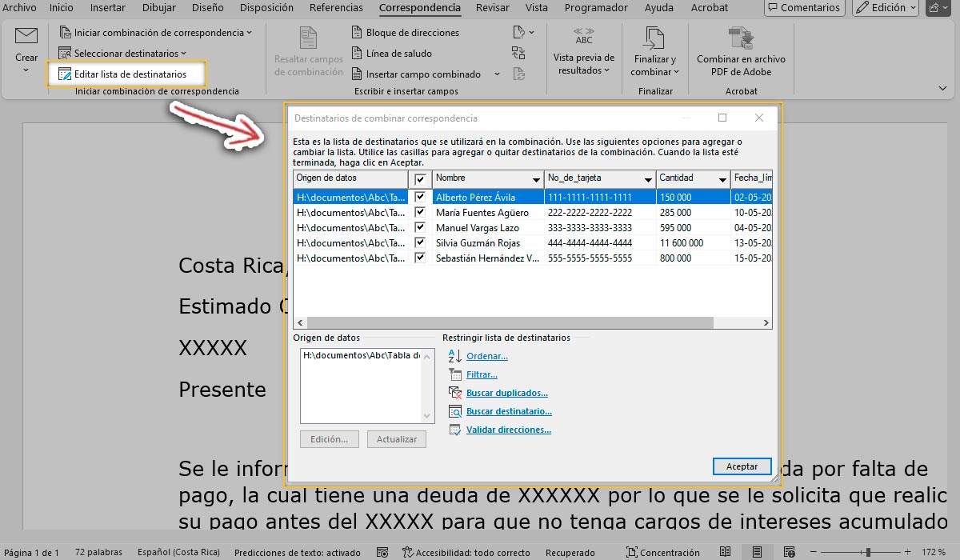This screenshot has height=560, width=960.
Task: Switch to the Referencias ribbon tab
Action: pos(336,8)
